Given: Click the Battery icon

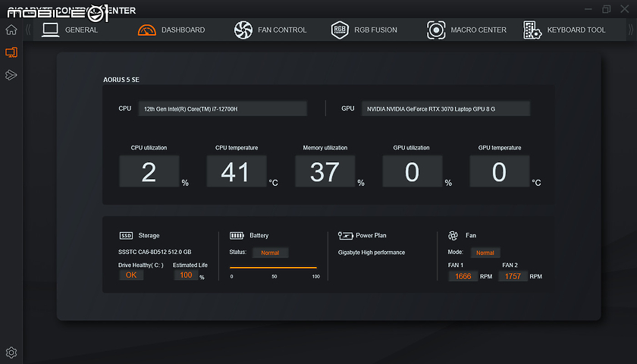Looking at the screenshot, I should (x=237, y=236).
